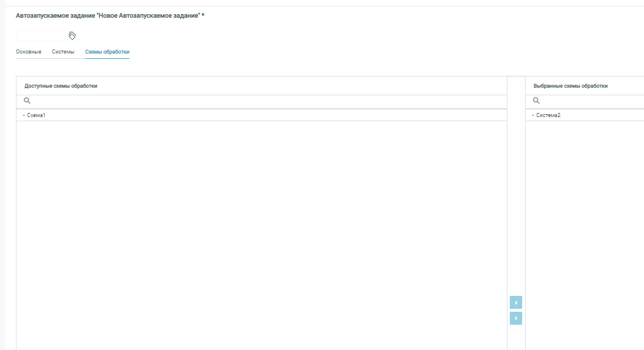Select the Система2 item in selected list
This screenshot has height=350, width=644.
[x=548, y=115]
